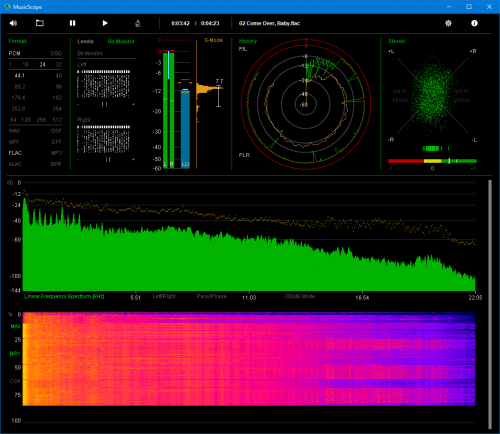Enable the -200dB Mode option
This screenshot has width=500, height=434.
pos(299,296)
